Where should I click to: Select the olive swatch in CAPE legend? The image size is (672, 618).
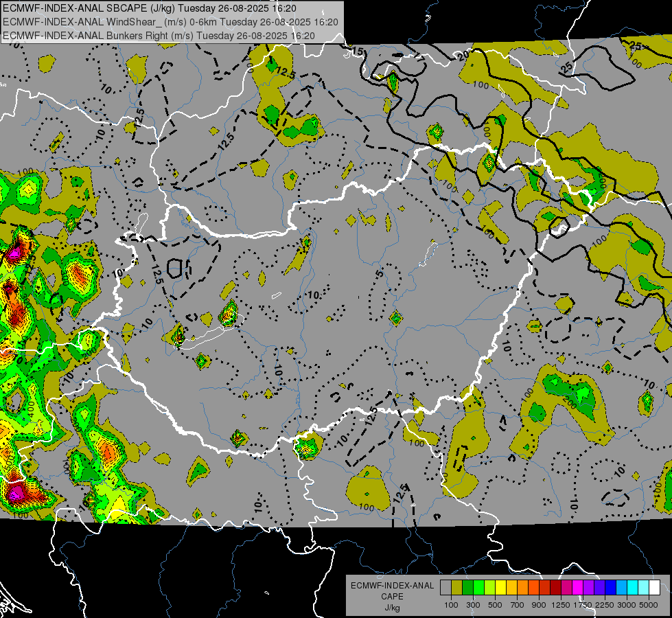457,587
